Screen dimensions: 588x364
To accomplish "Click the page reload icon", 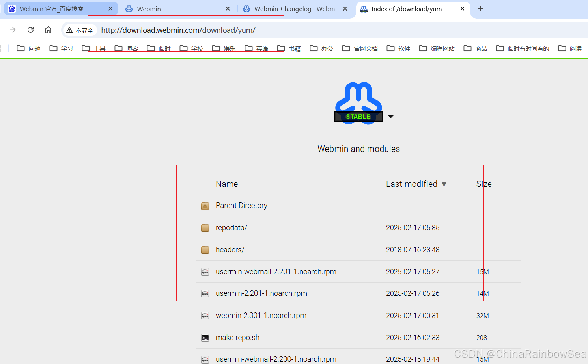I will coord(31,30).
